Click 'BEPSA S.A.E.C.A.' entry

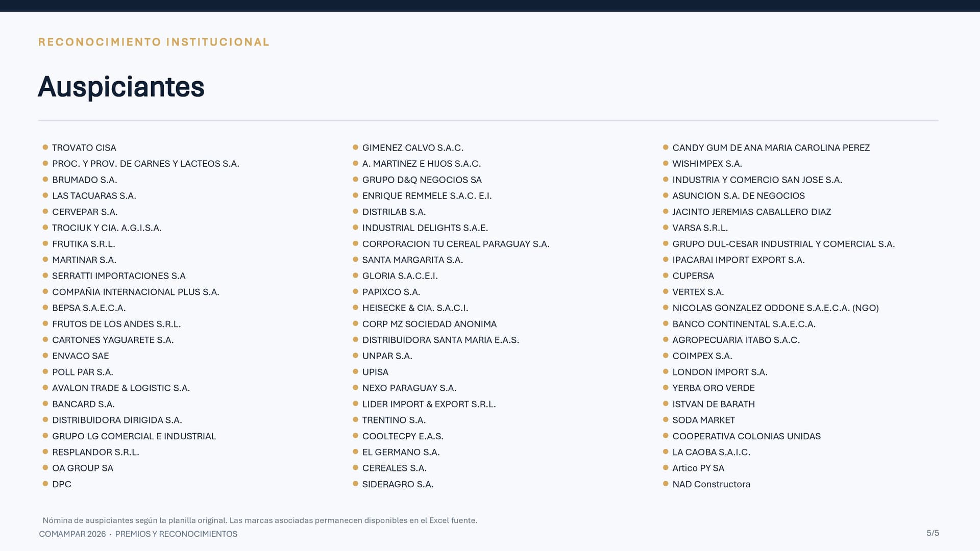pos(89,308)
